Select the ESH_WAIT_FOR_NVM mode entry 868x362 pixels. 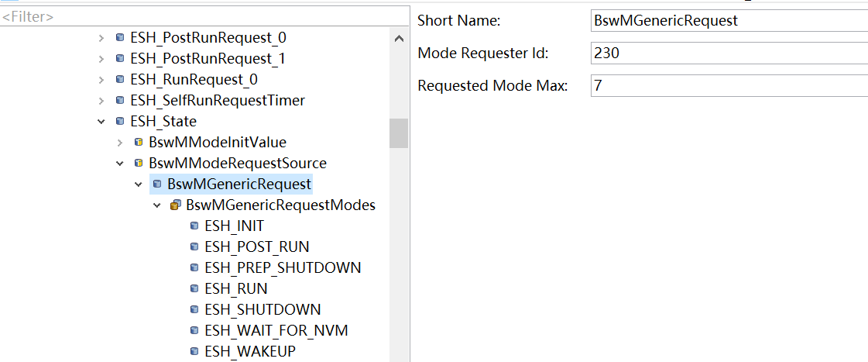point(276,330)
